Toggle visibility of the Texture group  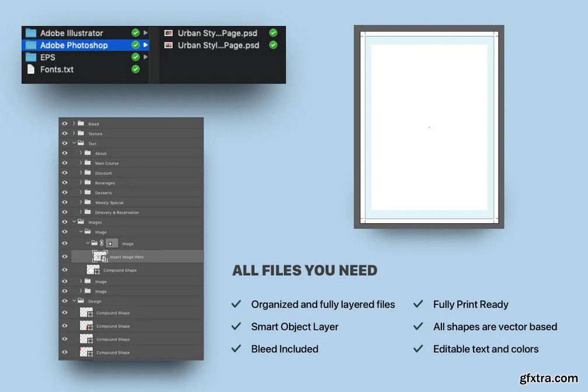pos(65,134)
